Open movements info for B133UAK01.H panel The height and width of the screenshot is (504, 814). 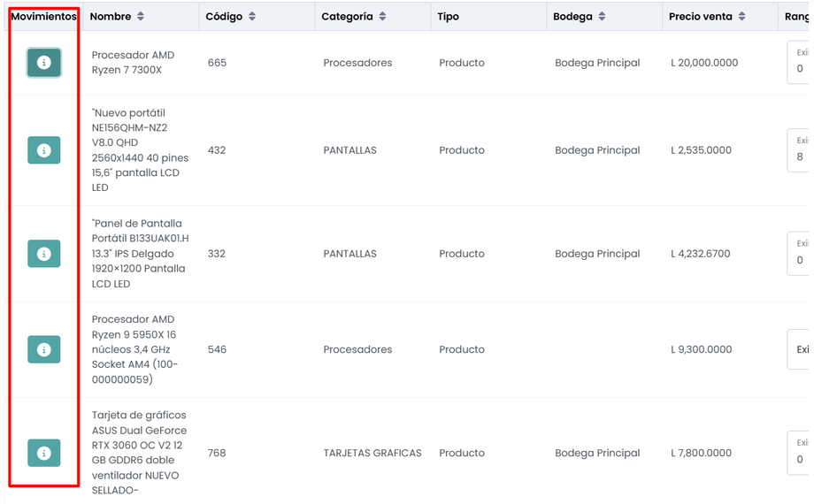pos(43,254)
